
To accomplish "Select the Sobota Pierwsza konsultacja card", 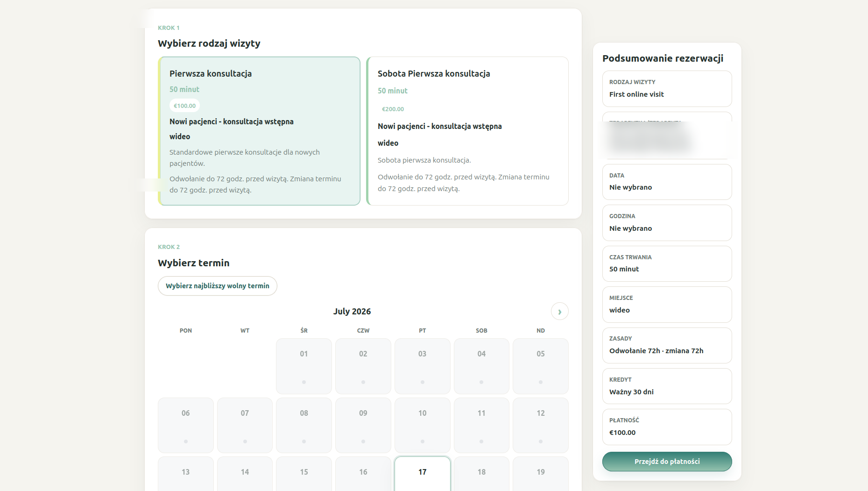I will coord(467,131).
